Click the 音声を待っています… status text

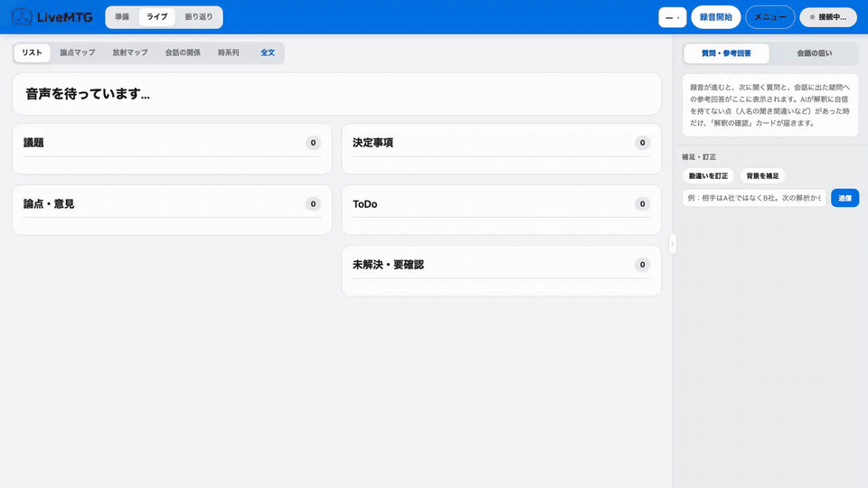click(x=88, y=94)
